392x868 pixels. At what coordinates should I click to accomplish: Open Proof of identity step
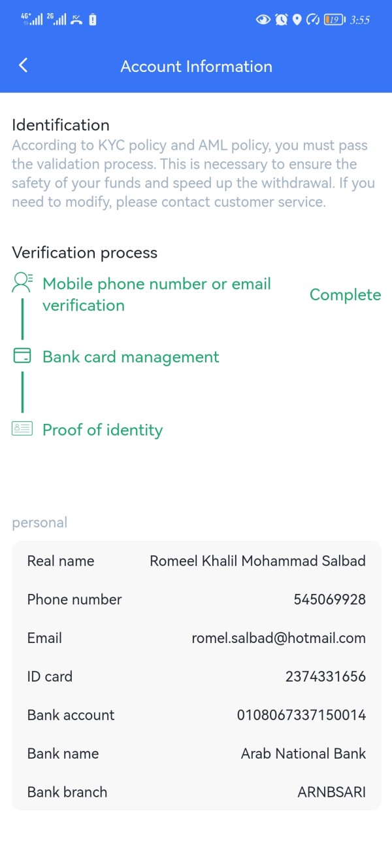click(x=103, y=430)
